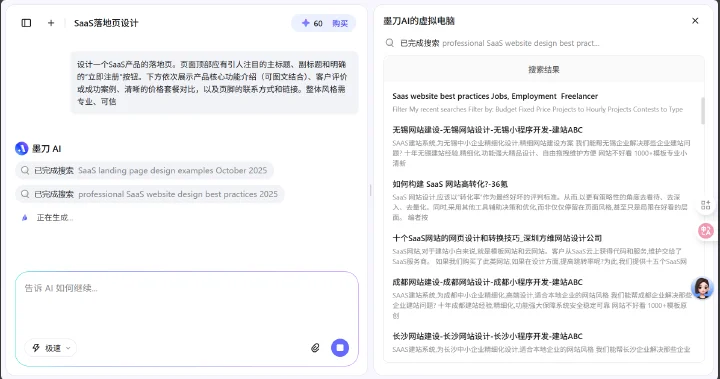Click the 购买 purchase link
The height and width of the screenshot is (379, 720).
click(x=340, y=23)
